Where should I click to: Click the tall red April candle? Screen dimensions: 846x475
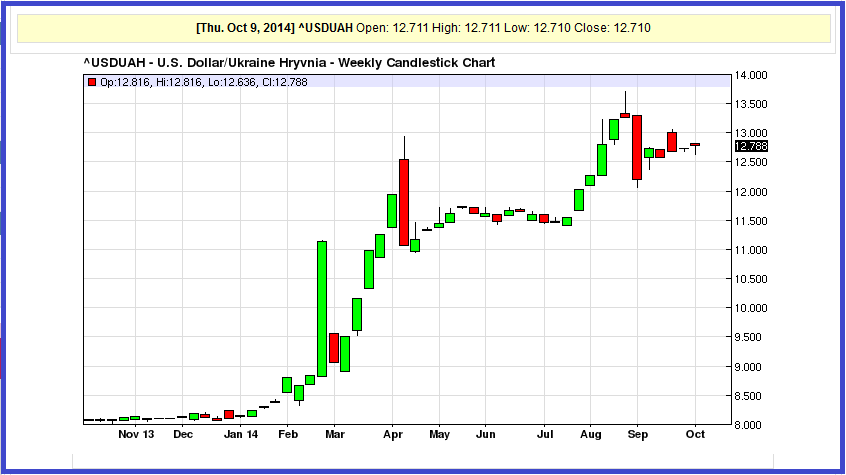click(x=404, y=202)
